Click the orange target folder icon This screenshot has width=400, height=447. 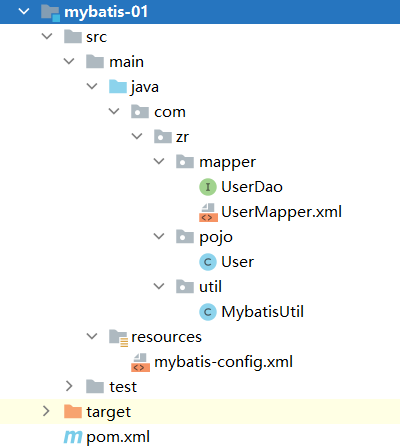click(73, 412)
